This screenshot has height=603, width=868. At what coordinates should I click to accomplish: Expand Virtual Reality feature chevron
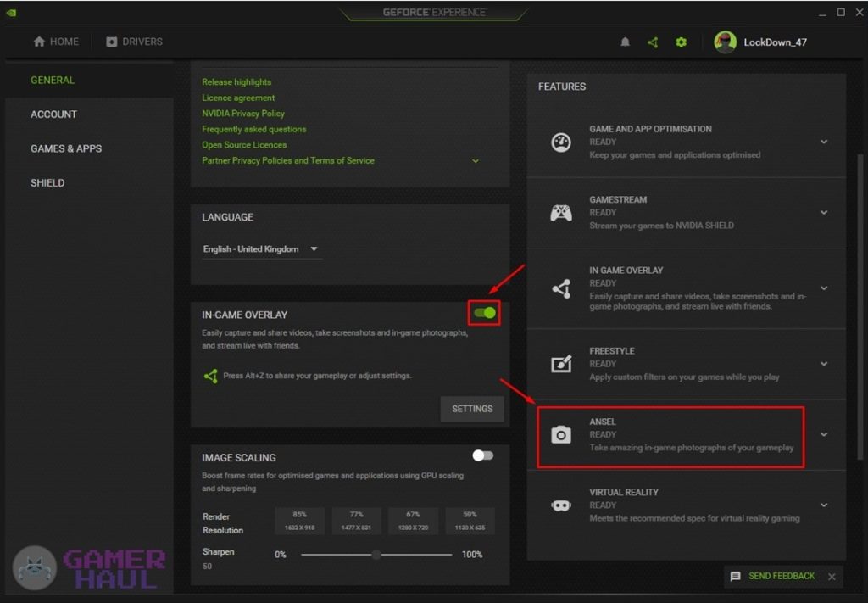coord(824,505)
